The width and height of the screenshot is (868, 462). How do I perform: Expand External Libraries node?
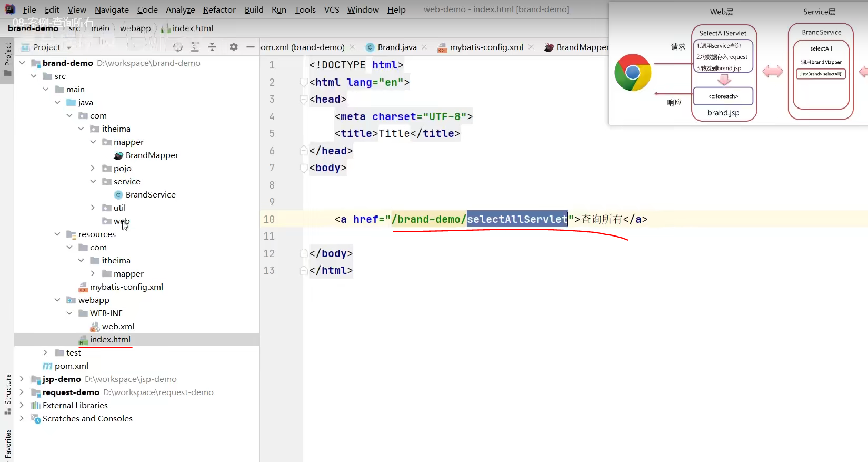pos(22,405)
